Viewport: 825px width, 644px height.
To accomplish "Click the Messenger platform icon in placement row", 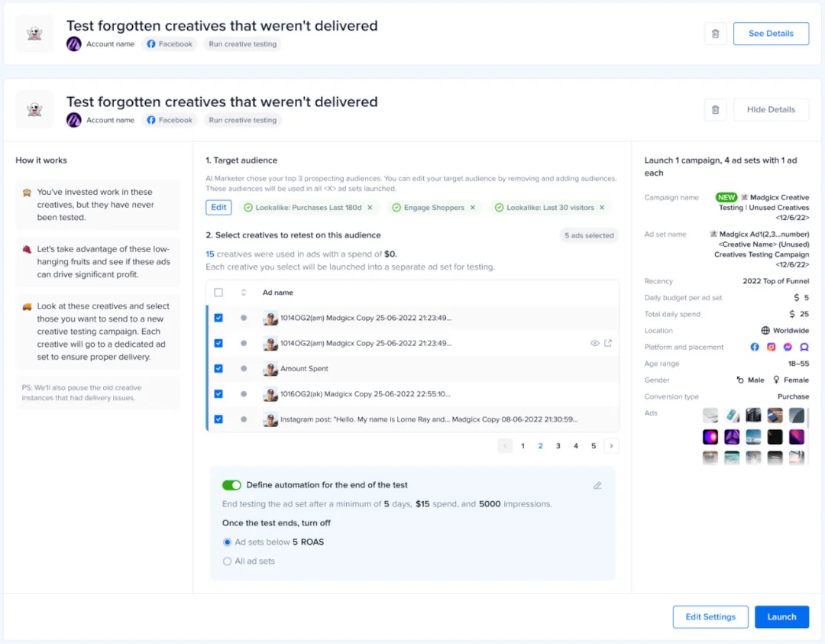I will 788,347.
